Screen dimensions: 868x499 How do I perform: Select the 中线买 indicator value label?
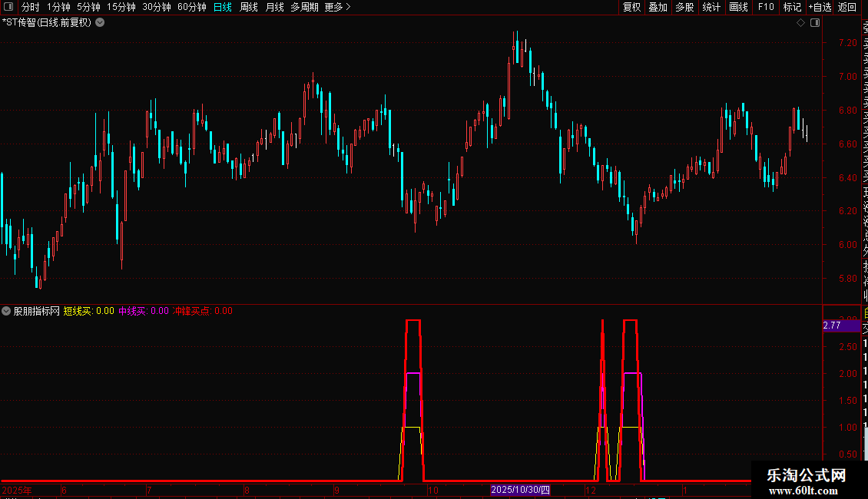(x=144, y=311)
